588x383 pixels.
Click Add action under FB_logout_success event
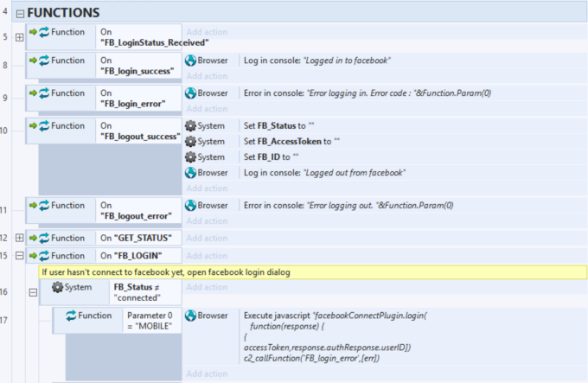(x=207, y=188)
